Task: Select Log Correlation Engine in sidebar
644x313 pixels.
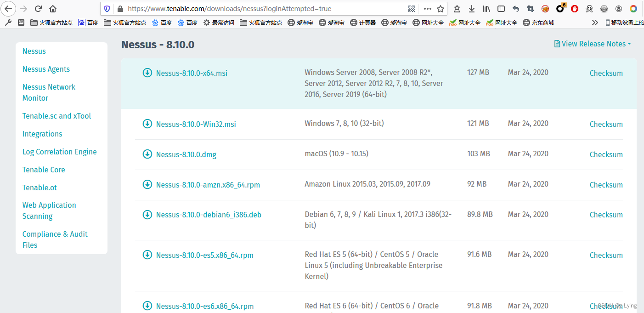Action: (x=59, y=152)
